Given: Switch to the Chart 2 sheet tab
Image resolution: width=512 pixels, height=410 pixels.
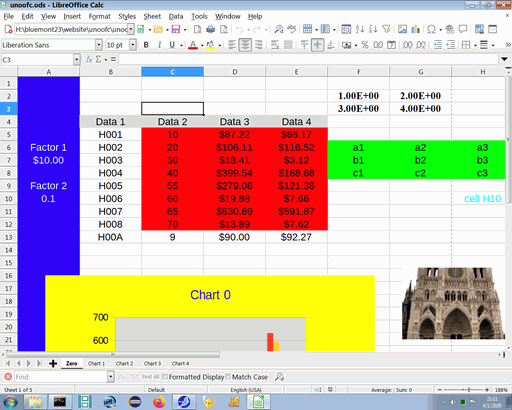Looking at the screenshot, I should point(124,363).
